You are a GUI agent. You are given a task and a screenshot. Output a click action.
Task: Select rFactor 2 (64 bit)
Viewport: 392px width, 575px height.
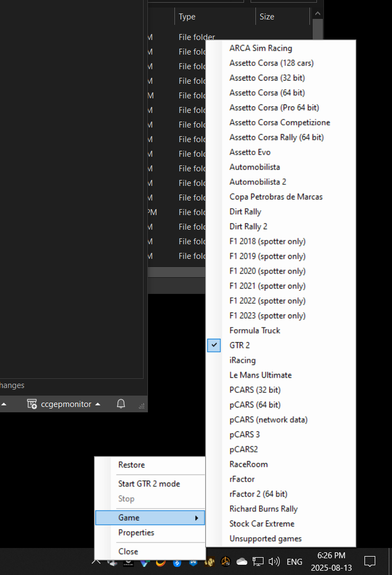point(281,494)
